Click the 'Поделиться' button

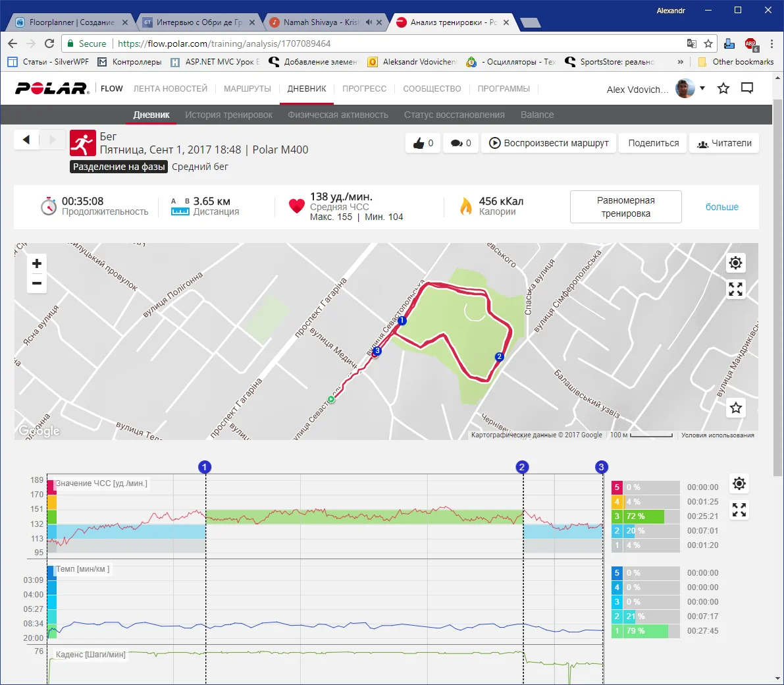pyautogui.click(x=653, y=143)
